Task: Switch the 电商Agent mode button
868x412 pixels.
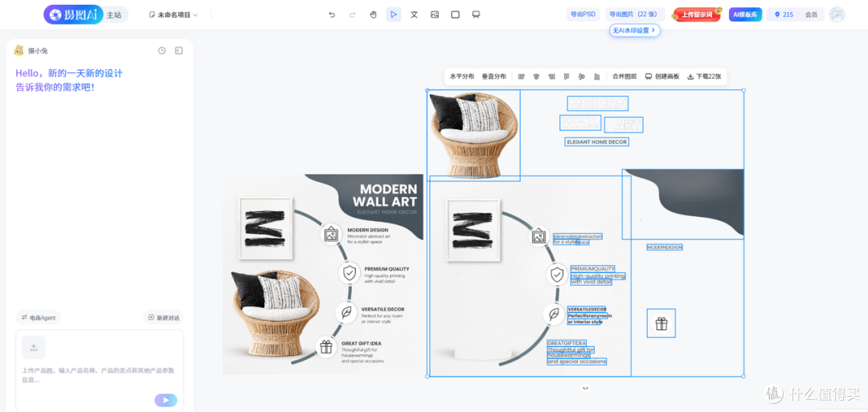Action: coord(39,317)
